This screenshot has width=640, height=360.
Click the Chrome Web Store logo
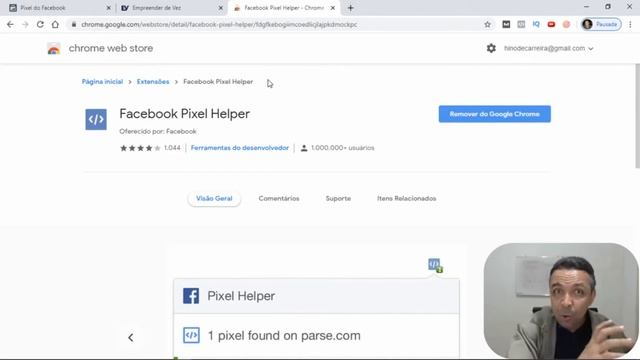point(53,48)
